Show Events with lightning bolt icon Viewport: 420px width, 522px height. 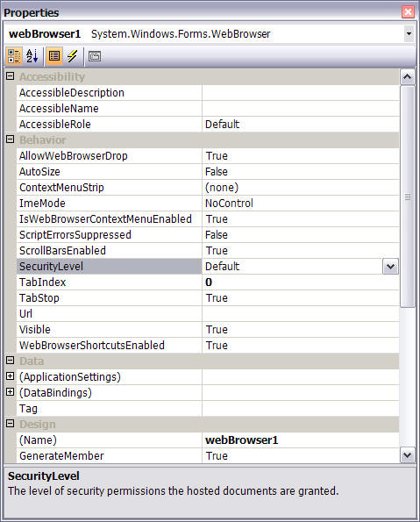click(72, 56)
